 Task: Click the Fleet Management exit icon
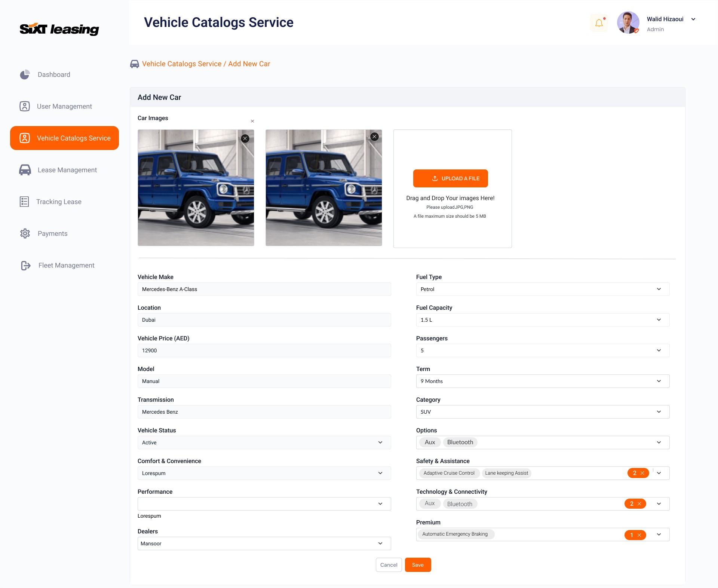tap(25, 266)
